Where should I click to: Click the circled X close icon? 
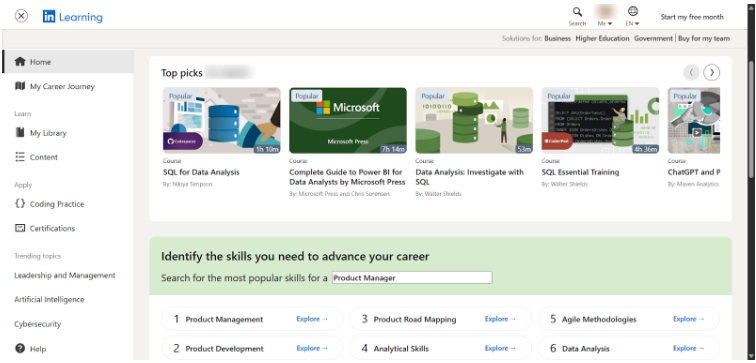click(x=21, y=16)
